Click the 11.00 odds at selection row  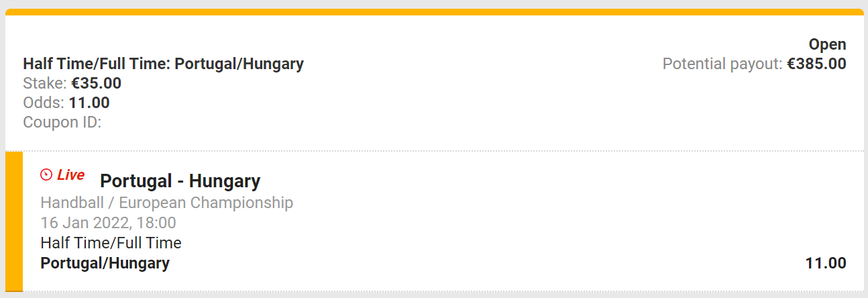click(x=826, y=263)
